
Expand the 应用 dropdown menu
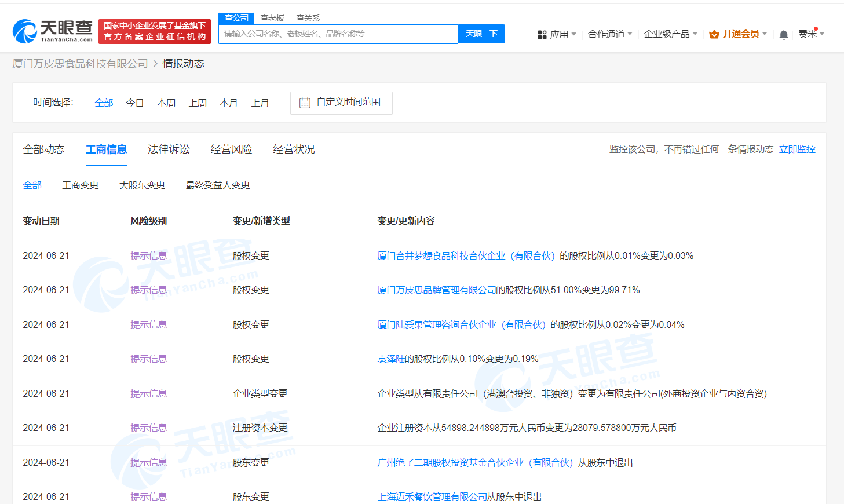557,35
